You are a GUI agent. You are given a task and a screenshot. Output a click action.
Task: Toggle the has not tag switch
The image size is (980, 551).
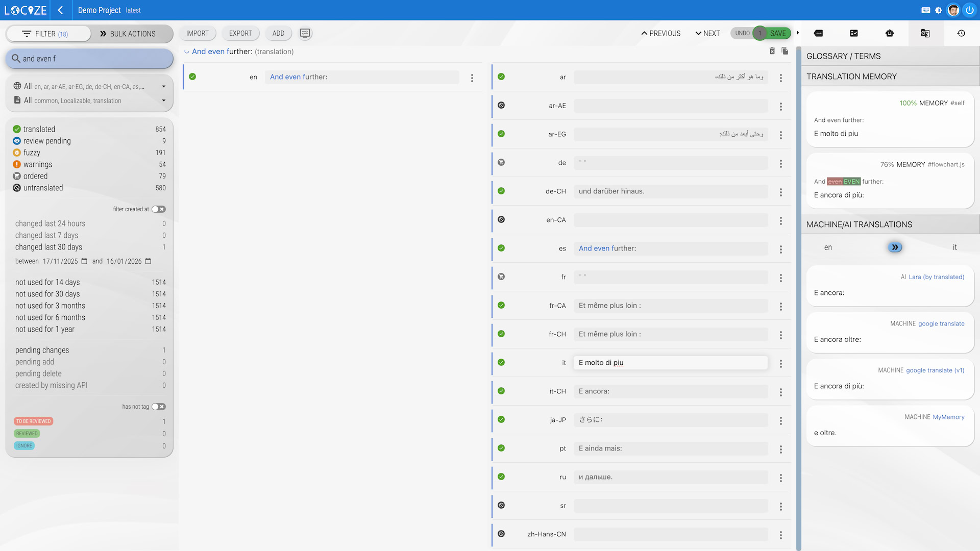coord(159,407)
